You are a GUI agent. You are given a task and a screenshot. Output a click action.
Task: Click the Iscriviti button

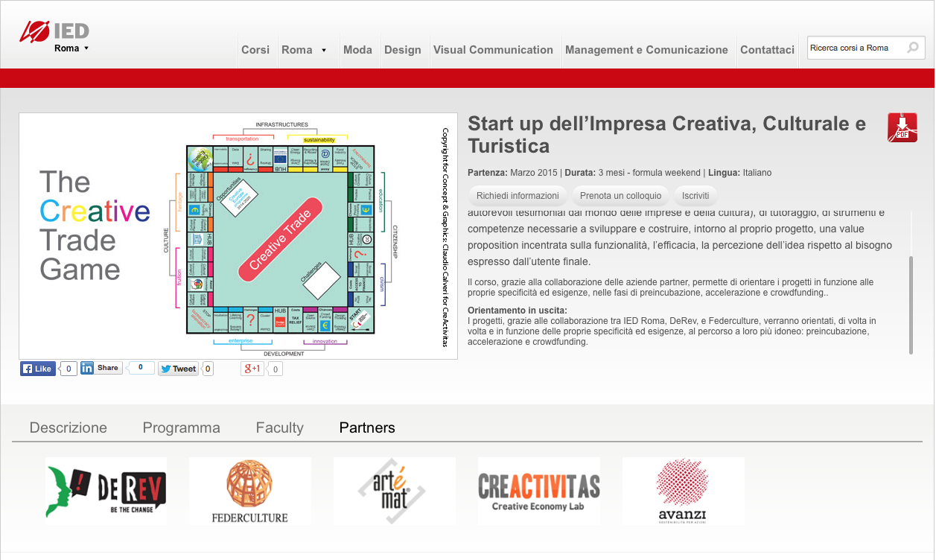click(x=695, y=196)
